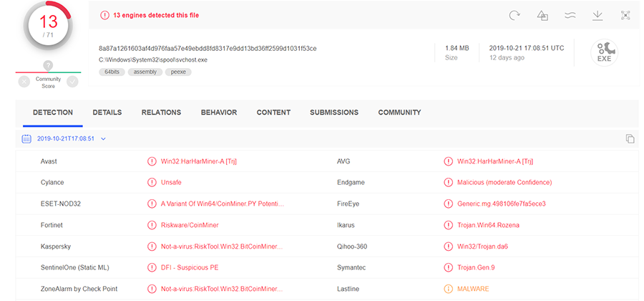The image size is (644, 301).
Task: Click Cylance detection alert icon
Action: click(x=152, y=182)
